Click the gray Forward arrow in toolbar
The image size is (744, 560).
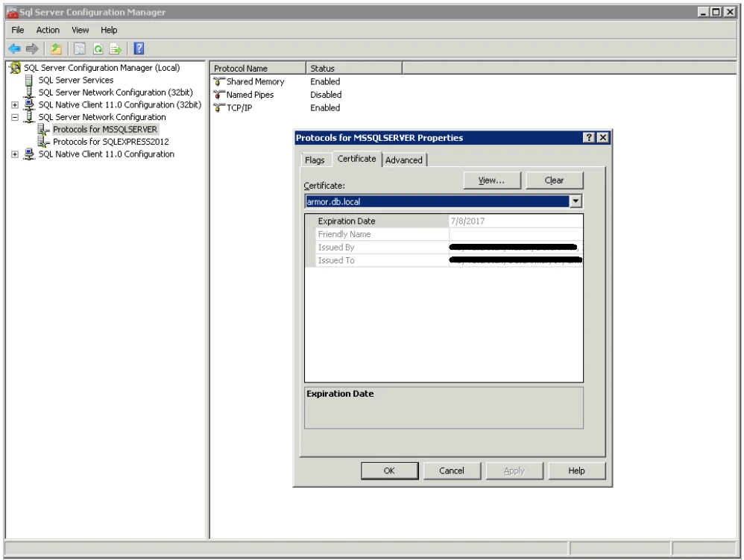point(32,48)
